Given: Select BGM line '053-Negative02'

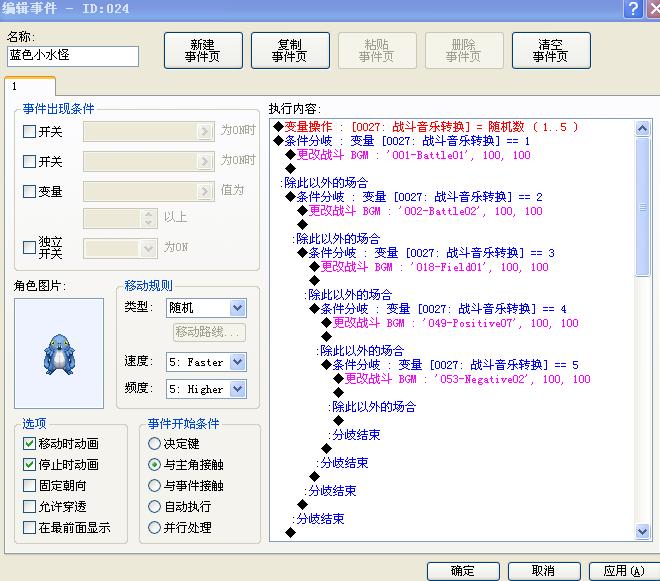Looking at the screenshot, I should (x=462, y=379).
